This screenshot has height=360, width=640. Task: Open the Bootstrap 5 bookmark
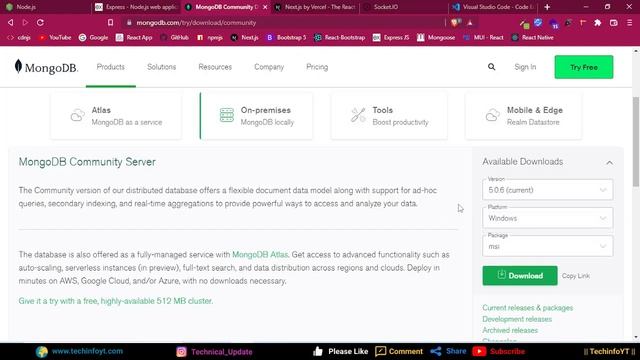(x=286, y=38)
